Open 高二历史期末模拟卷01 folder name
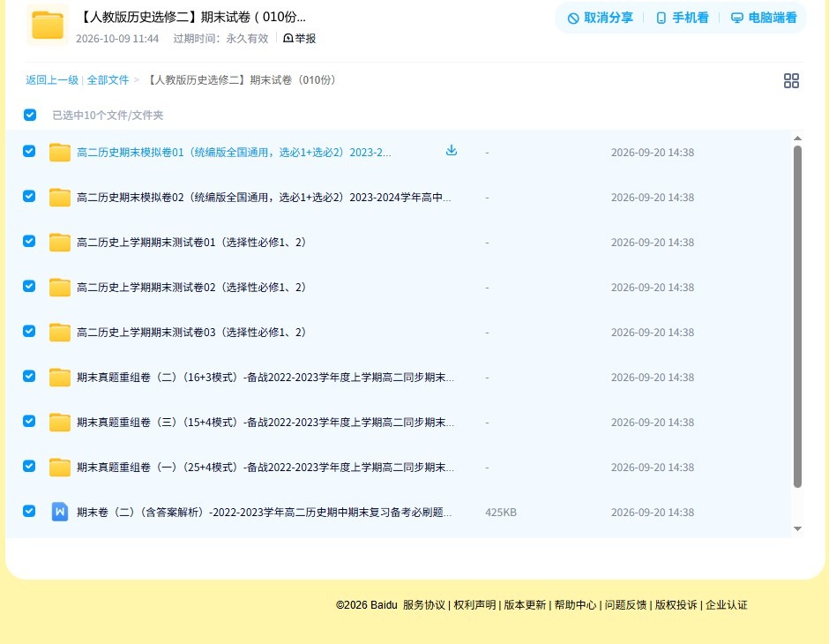 (x=234, y=153)
